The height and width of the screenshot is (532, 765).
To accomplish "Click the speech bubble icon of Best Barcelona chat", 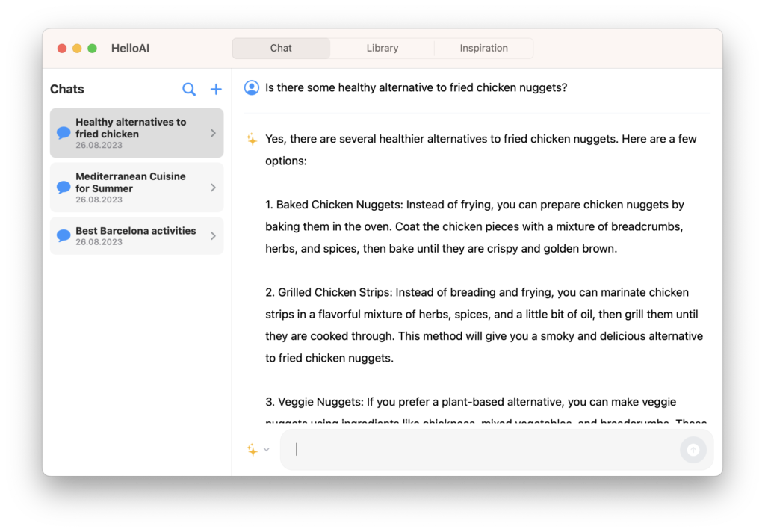I will pyautogui.click(x=64, y=236).
